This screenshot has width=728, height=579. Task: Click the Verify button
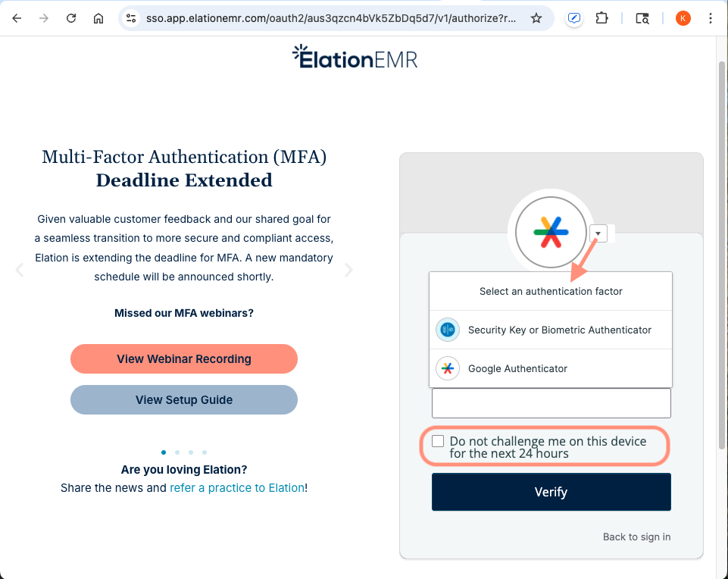click(x=551, y=492)
